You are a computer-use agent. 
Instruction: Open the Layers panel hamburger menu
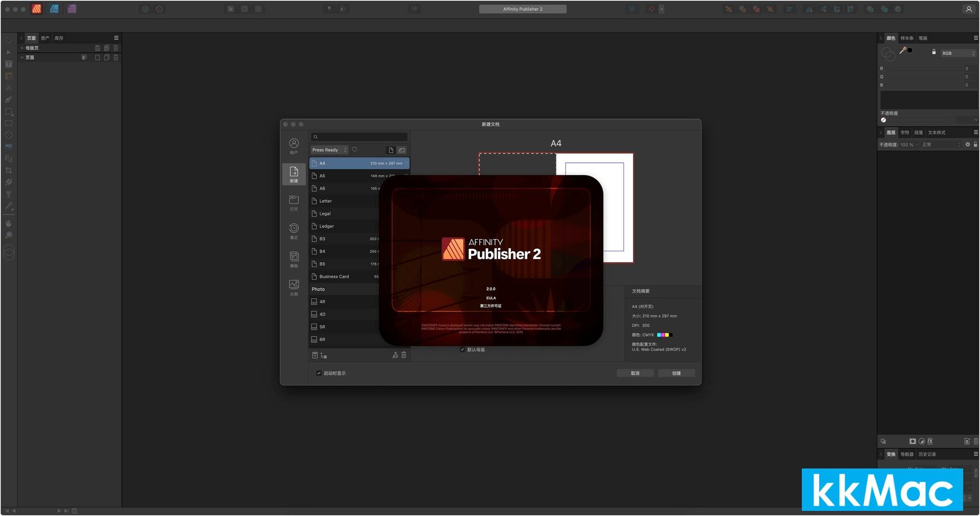click(x=976, y=132)
